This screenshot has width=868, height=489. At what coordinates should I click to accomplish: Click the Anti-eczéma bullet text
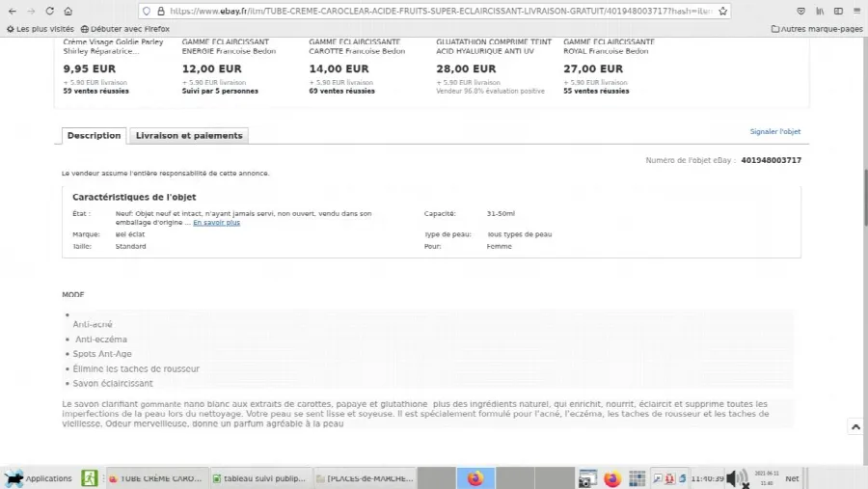100,340
